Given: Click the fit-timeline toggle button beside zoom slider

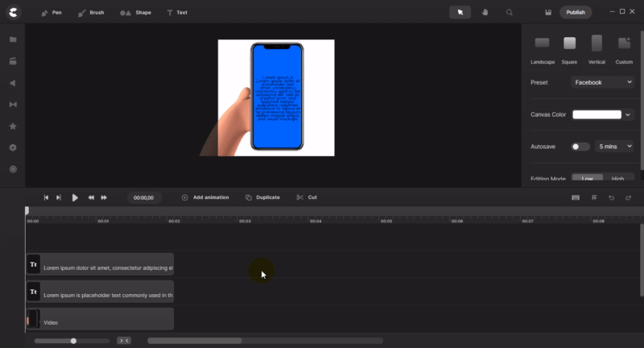Looking at the screenshot, I should pos(124,341).
